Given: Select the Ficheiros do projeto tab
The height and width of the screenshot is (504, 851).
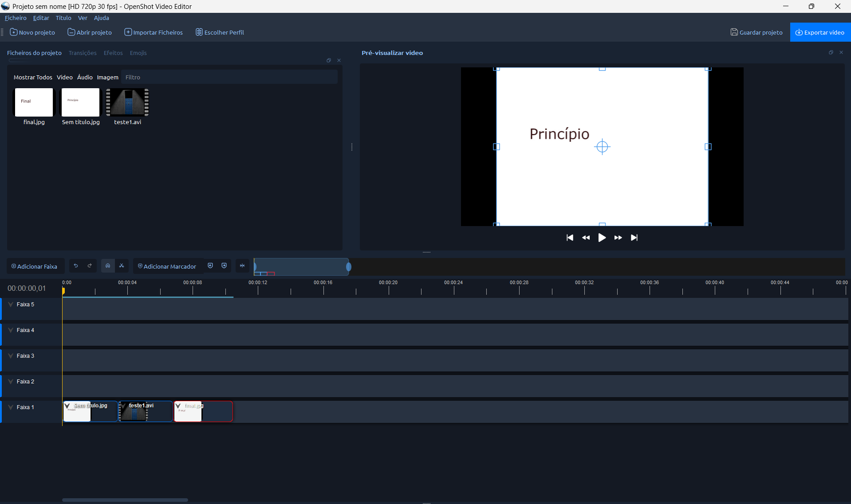Looking at the screenshot, I should click(x=34, y=53).
